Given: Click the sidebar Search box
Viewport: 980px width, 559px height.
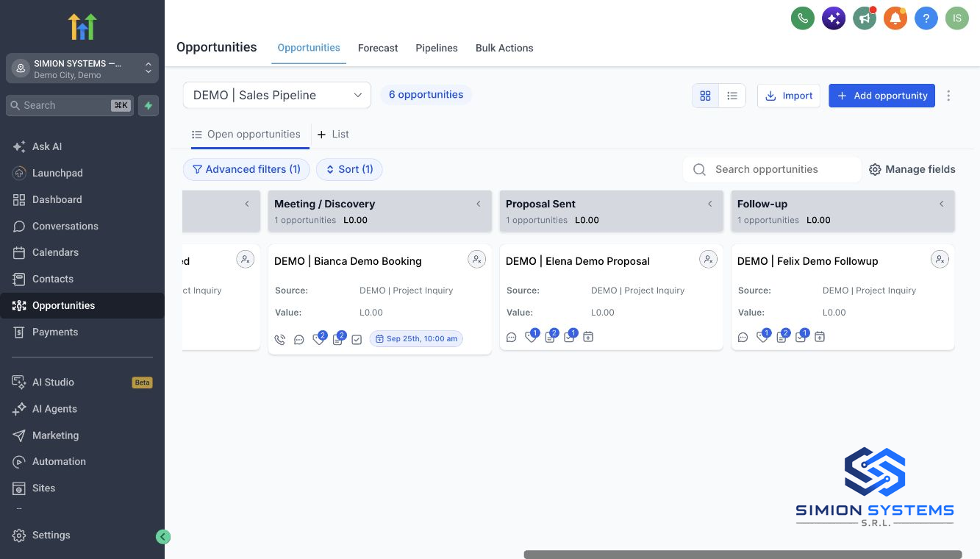Looking at the screenshot, I should click(70, 105).
